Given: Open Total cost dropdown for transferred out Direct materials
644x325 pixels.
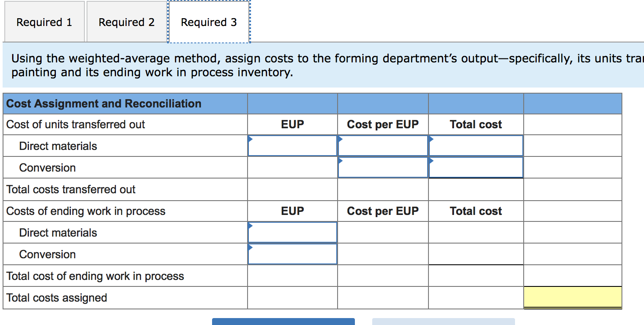Looking at the screenshot, I should [476, 146].
